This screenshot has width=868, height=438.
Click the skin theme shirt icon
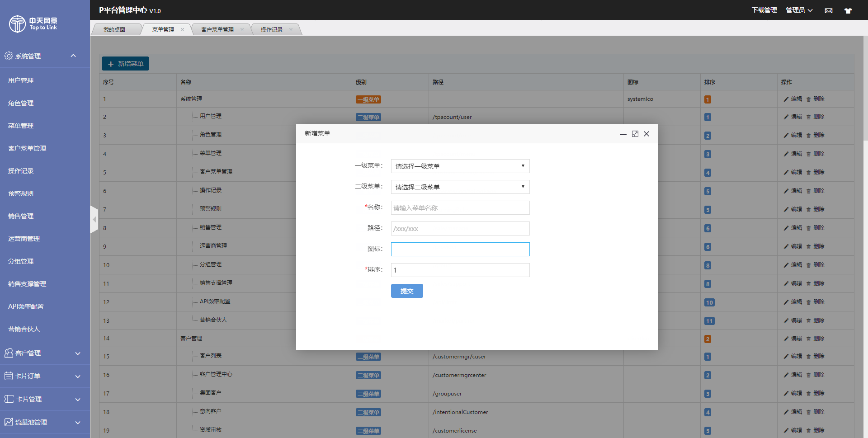click(x=848, y=10)
